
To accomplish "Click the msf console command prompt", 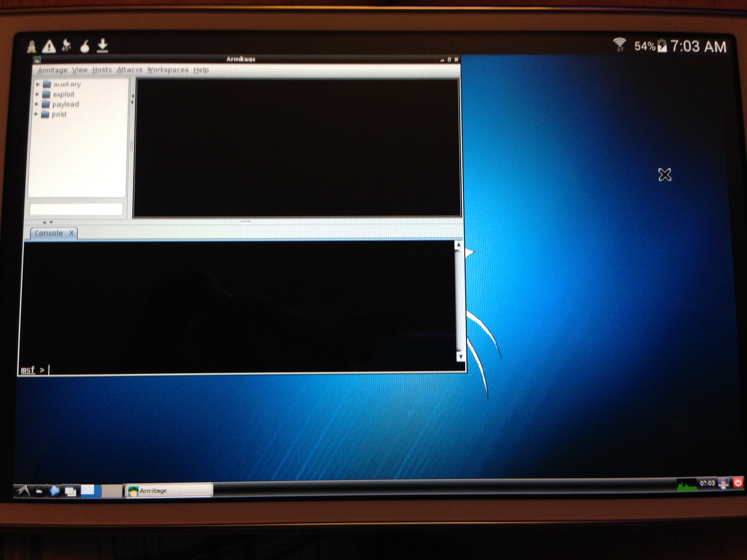I will (32, 370).
